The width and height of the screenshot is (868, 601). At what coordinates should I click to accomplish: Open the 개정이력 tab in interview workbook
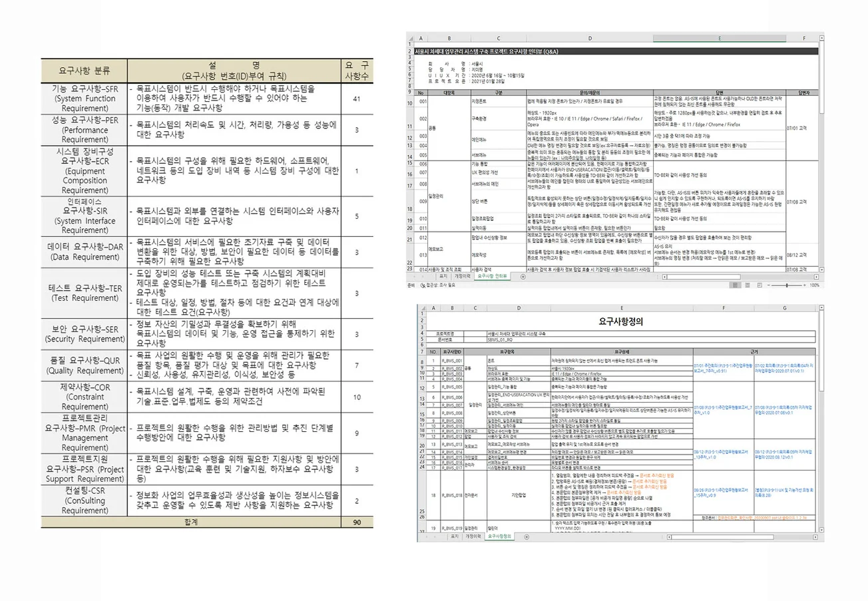[x=462, y=277]
